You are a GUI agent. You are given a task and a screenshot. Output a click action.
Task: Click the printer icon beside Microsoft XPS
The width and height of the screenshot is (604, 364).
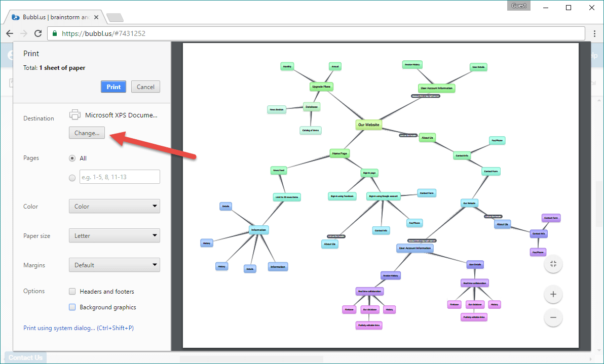click(74, 114)
